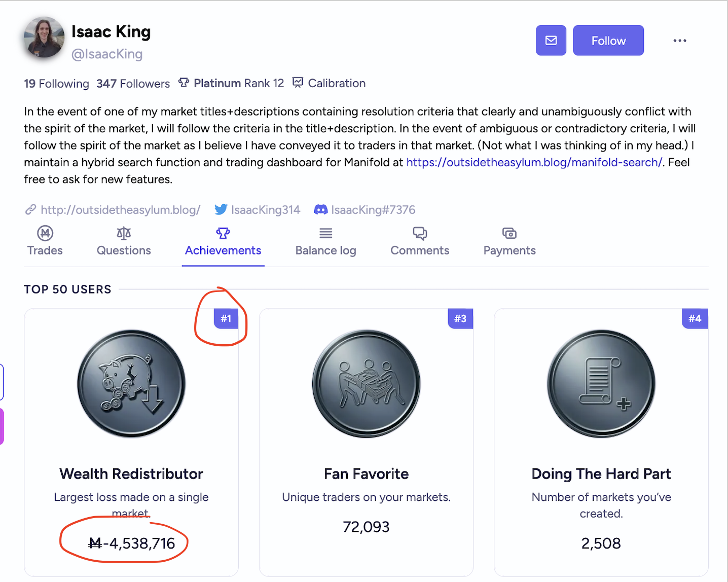
Task: Open IsaacKing#7376 Discord handle
Action: tap(365, 210)
